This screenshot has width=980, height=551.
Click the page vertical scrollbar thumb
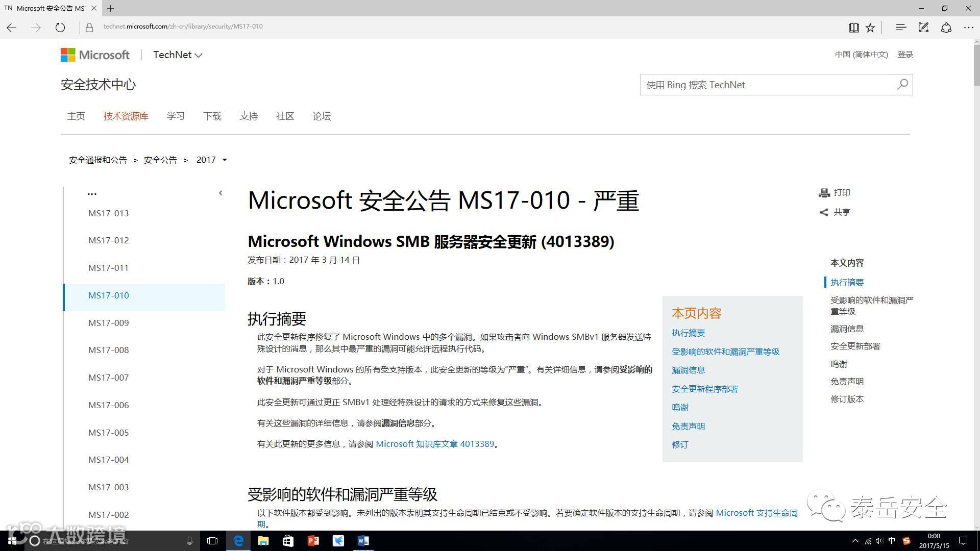(x=976, y=66)
